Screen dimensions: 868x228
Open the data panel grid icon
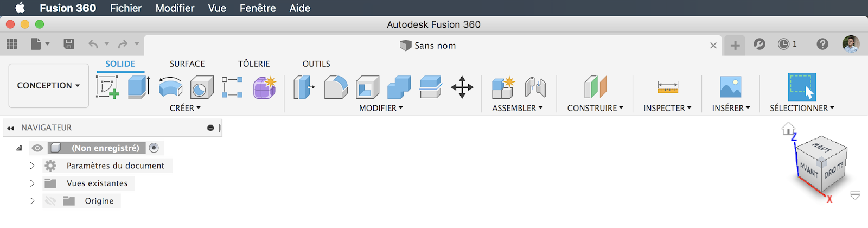coord(12,44)
